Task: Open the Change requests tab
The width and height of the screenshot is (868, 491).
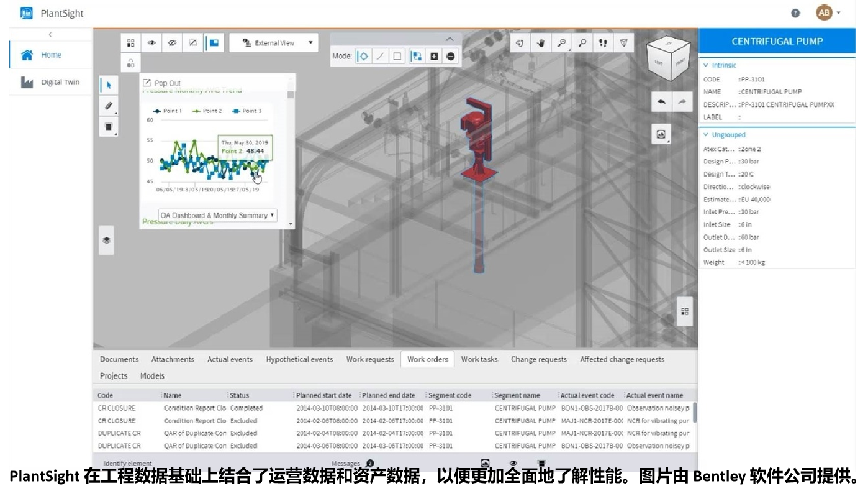Action: pyautogui.click(x=539, y=359)
